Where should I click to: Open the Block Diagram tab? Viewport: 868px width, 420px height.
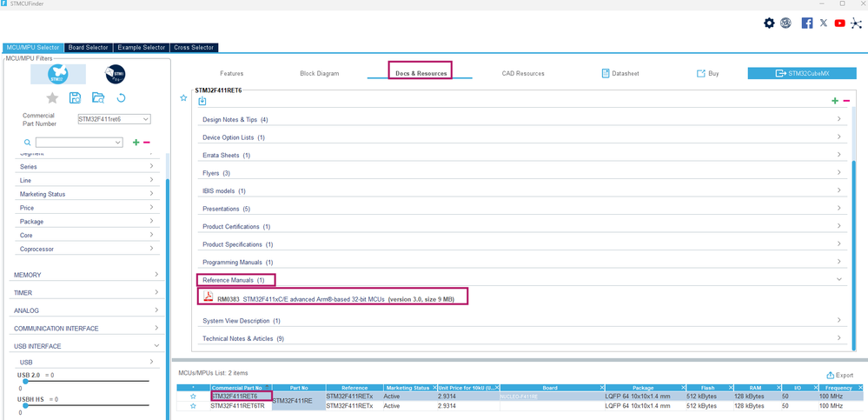point(320,73)
